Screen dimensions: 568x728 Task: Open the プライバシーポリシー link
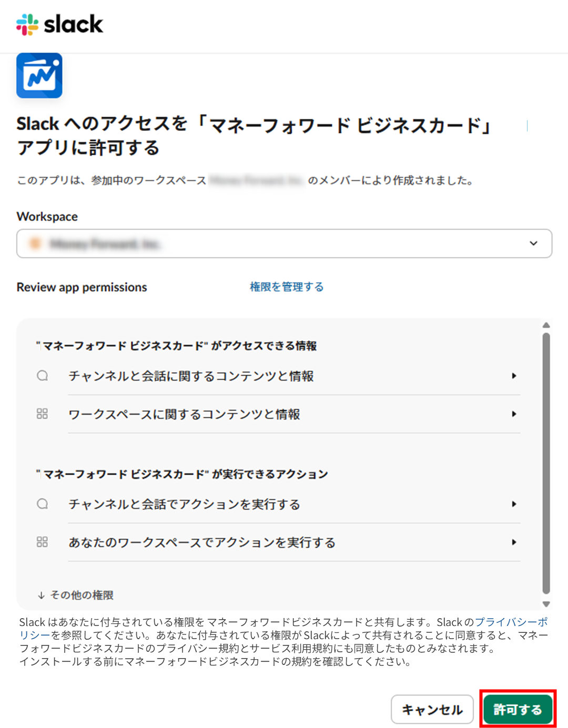click(x=511, y=622)
